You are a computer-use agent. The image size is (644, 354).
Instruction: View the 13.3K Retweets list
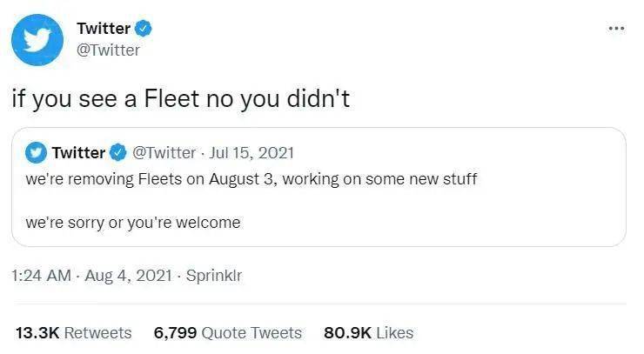(73, 332)
